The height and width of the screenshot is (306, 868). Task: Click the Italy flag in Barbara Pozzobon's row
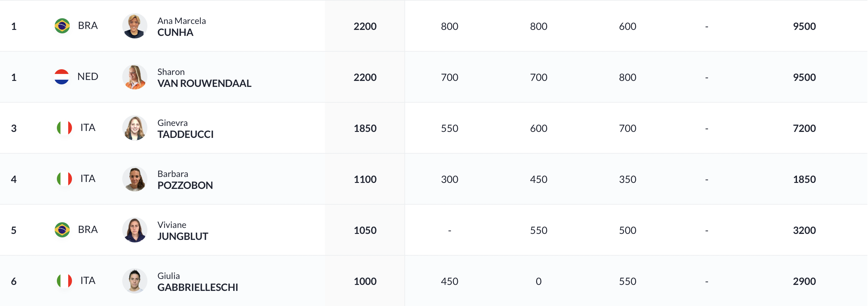[64, 179]
